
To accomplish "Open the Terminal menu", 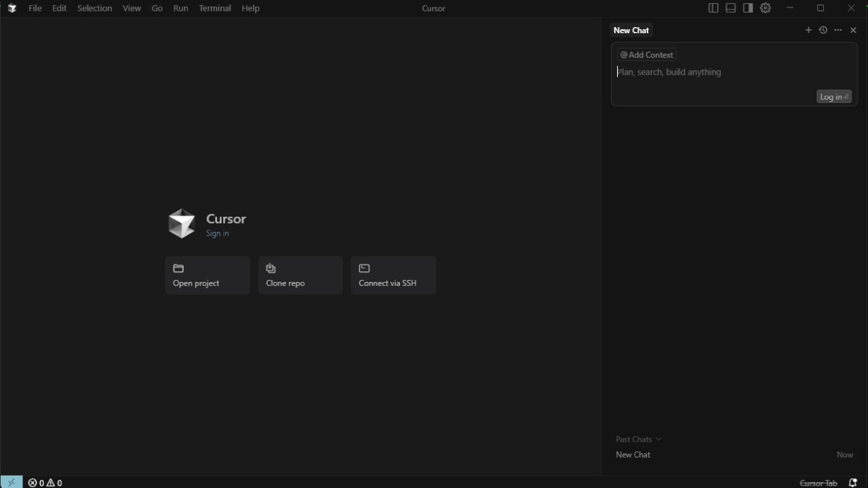I will tap(215, 8).
